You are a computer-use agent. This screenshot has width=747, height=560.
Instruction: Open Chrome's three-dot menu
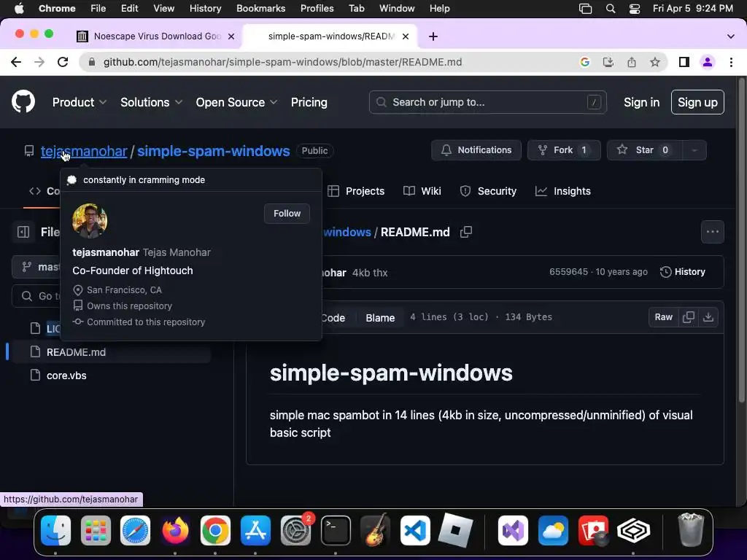click(731, 62)
